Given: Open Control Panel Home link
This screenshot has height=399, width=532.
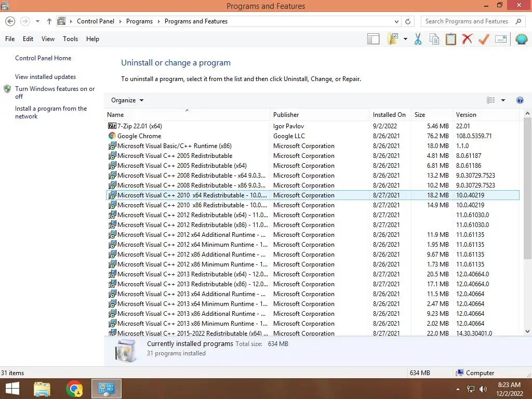Looking at the screenshot, I should coord(43,58).
